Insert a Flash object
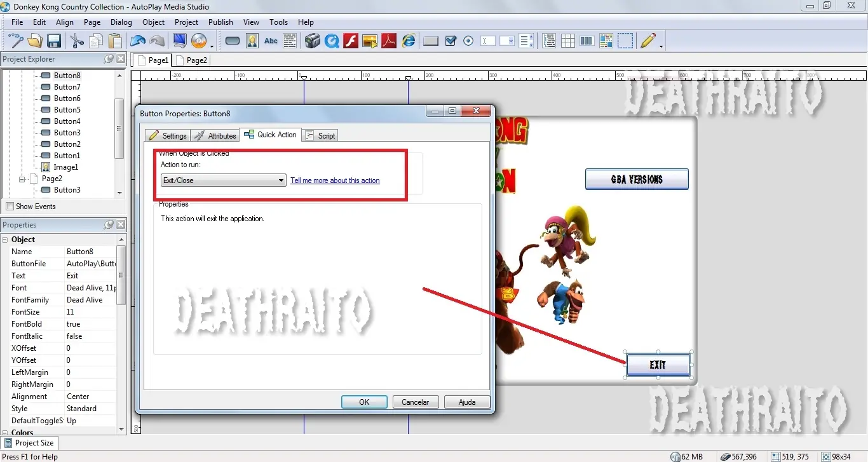The image size is (868, 462). 351,41
